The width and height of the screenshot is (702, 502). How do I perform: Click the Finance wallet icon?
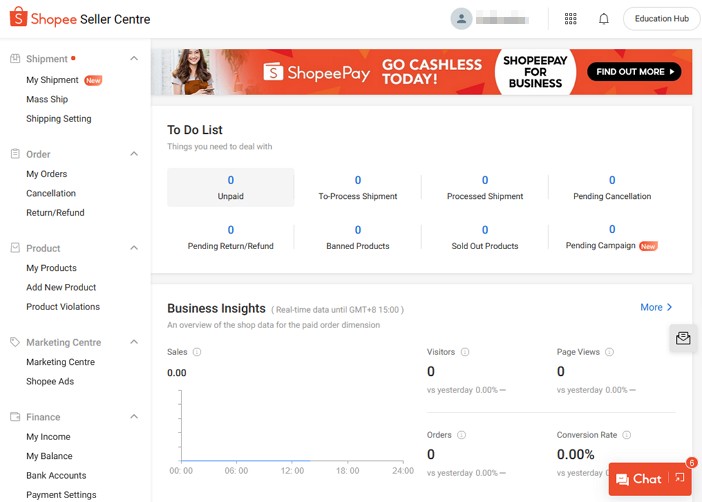(x=15, y=417)
